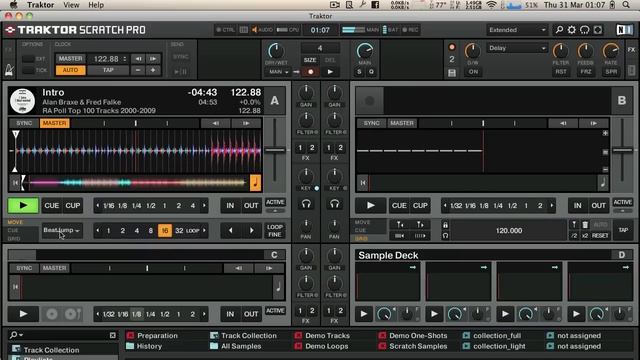The image size is (640, 360).
Task: Toggle SYNC on Deck A
Action: pyautogui.click(x=24, y=123)
